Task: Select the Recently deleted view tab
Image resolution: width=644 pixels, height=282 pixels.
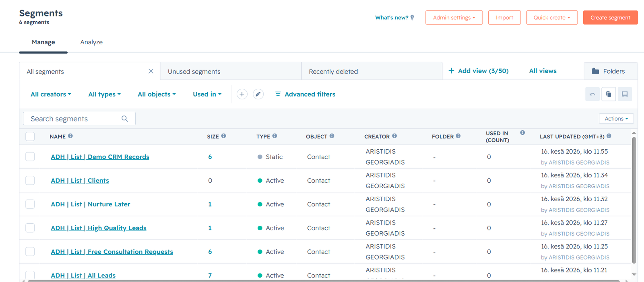Action: [372, 71]
